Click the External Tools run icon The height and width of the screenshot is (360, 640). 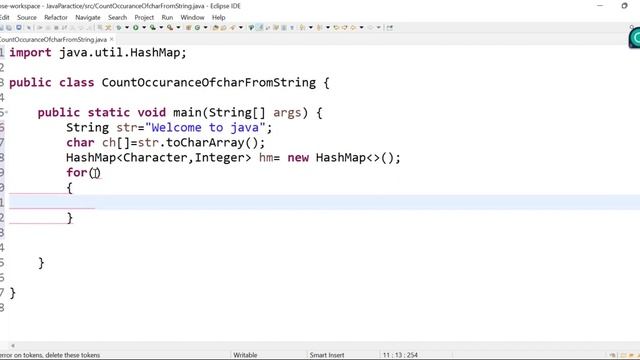click(170, 28)
